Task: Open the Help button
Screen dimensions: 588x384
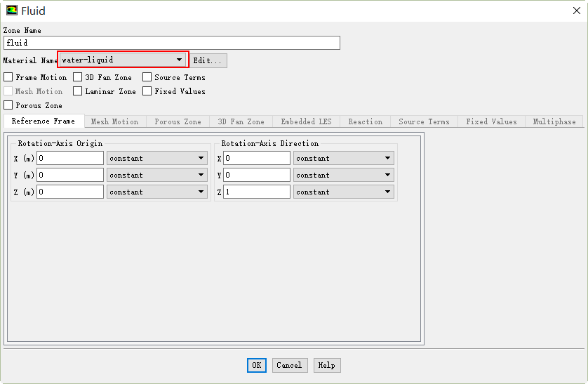Action: [327, 365]
